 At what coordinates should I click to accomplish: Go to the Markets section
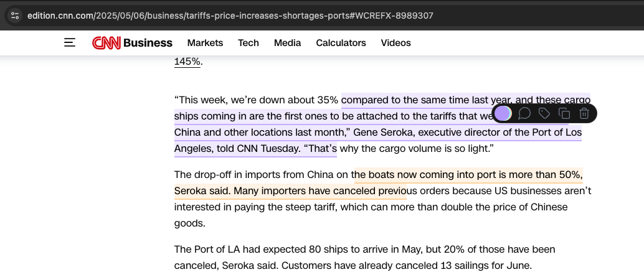[205, 43]
